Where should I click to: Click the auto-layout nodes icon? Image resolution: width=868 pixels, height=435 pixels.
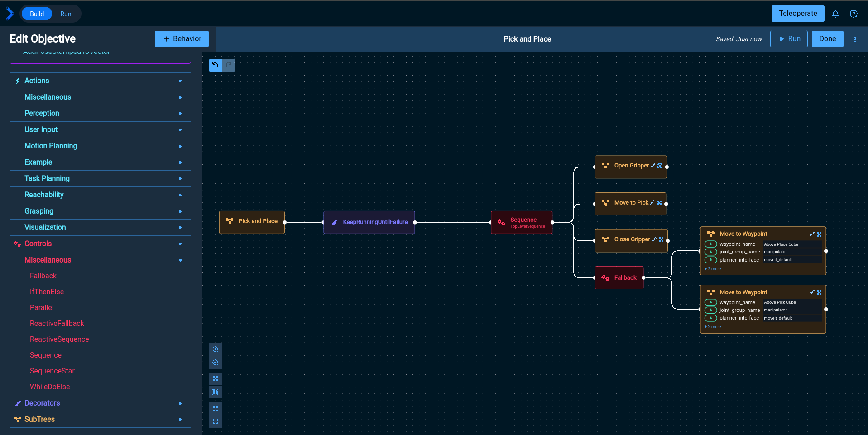216,408
